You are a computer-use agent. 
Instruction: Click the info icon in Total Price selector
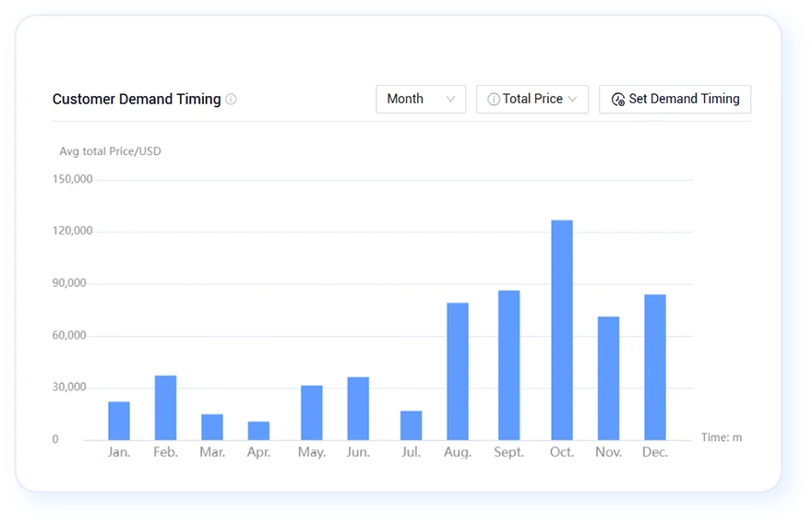coord(494,99)
